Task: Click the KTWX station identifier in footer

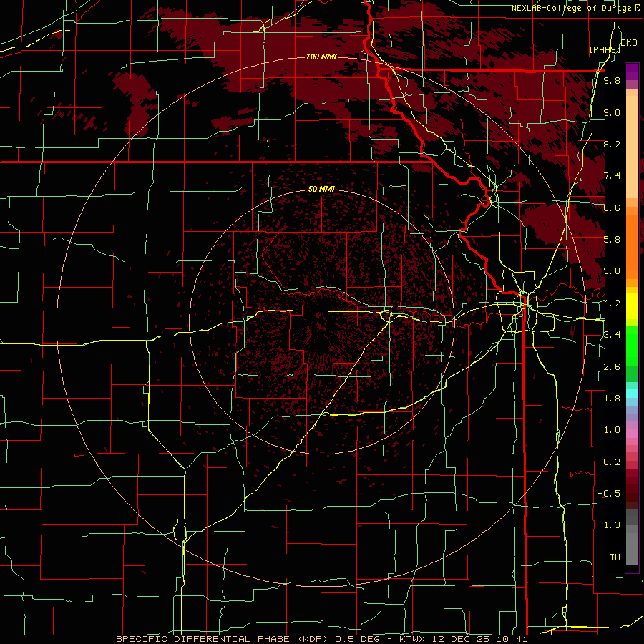Action: 413,639
